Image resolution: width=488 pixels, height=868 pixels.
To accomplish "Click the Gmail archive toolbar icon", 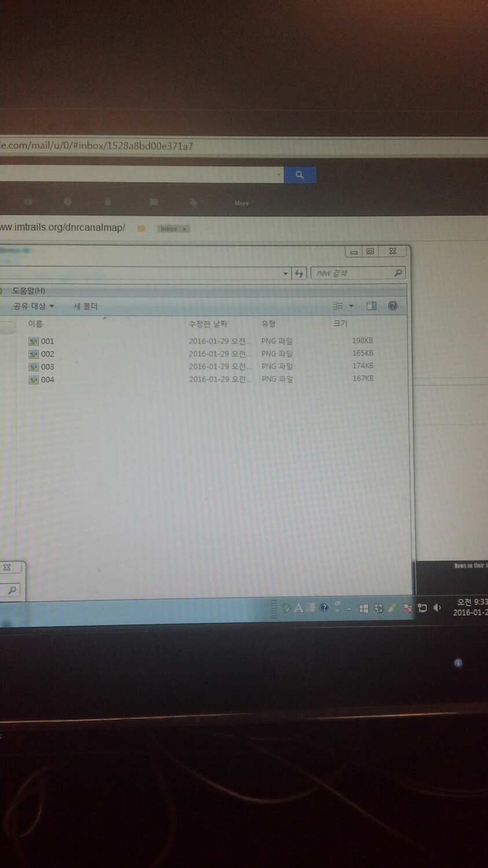I will coord(28,202).
